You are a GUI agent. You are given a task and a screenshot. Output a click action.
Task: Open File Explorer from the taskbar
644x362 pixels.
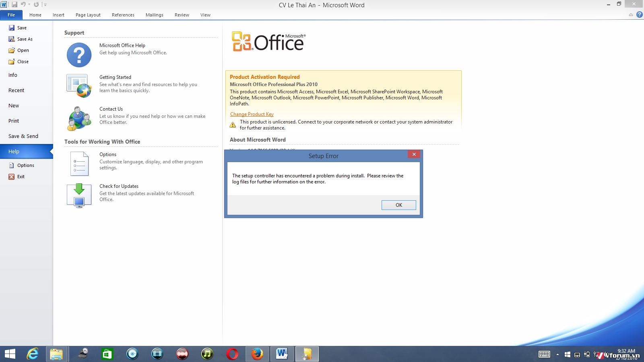(57, 354)
